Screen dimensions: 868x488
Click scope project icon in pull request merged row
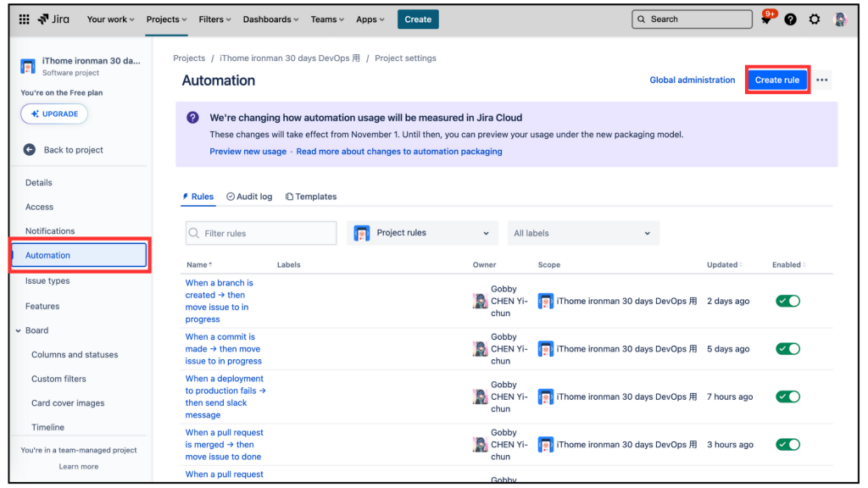[545, 445]
